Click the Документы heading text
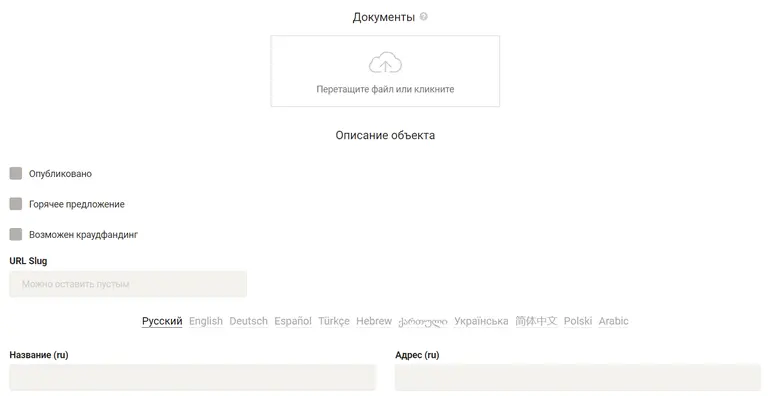Screen dimensions: 768x396 384,17
